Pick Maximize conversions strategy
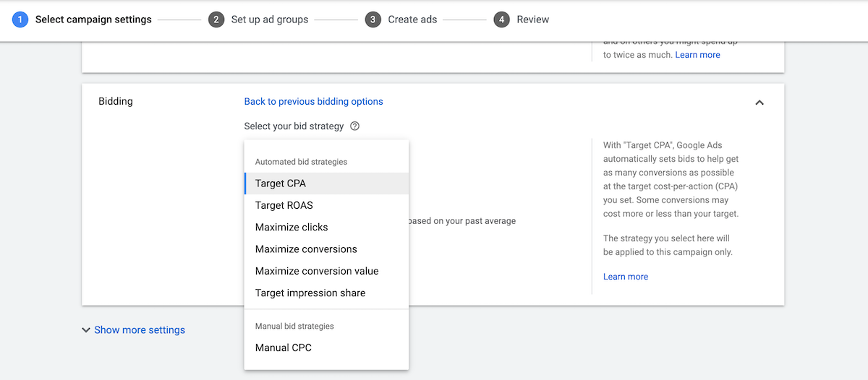Screen dimensions: 868x380 [x=306, y=249]
